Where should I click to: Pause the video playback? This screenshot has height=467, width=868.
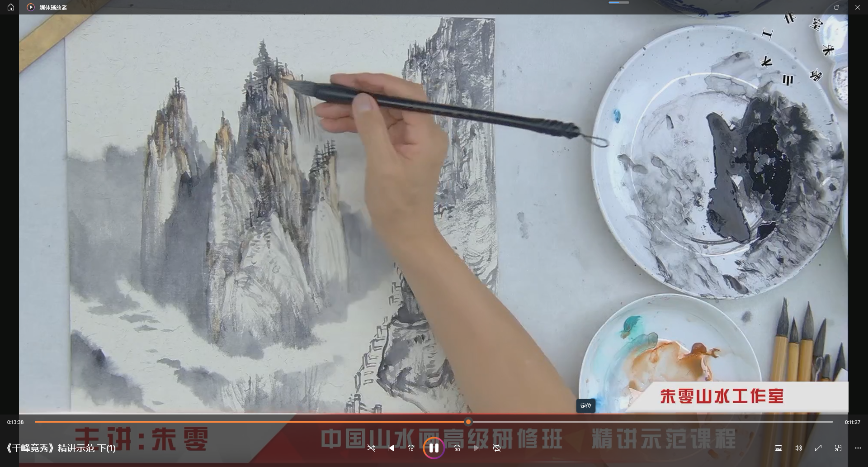coord(434,448)
